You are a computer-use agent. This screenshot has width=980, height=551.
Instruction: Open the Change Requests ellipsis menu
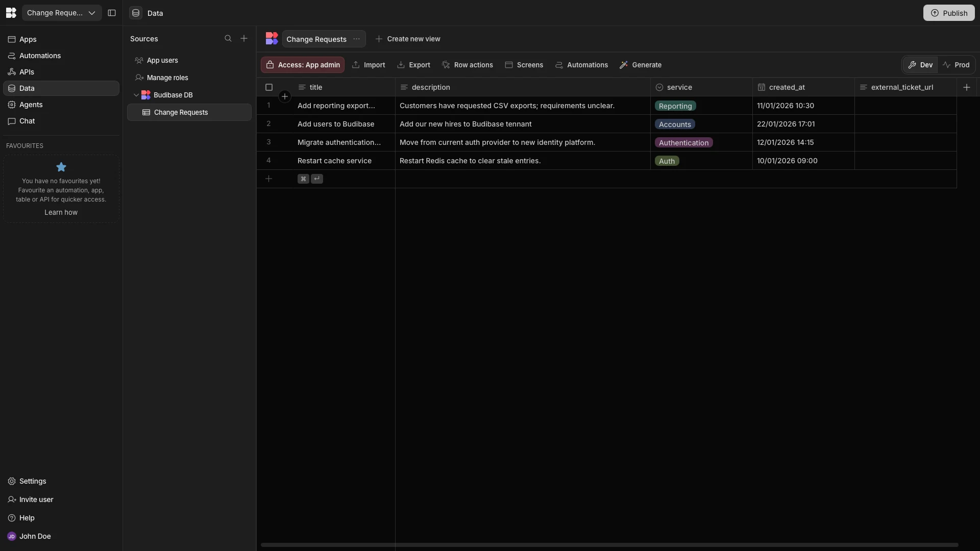point(356,39)
